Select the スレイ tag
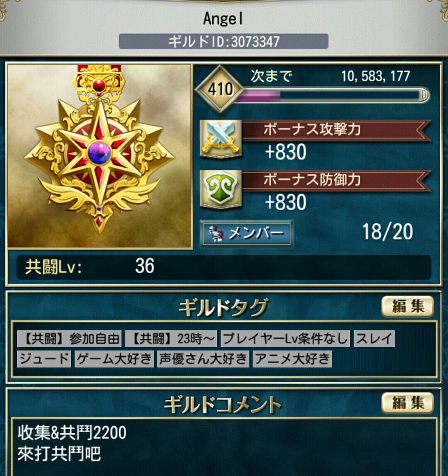This screenshot has height=476, width=448. point(374,338)
